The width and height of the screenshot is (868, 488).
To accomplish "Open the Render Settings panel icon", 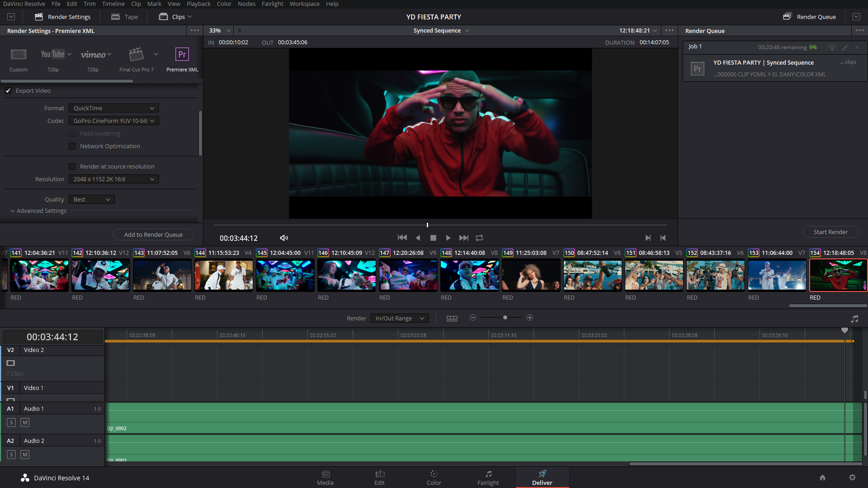I will [39, 17].
